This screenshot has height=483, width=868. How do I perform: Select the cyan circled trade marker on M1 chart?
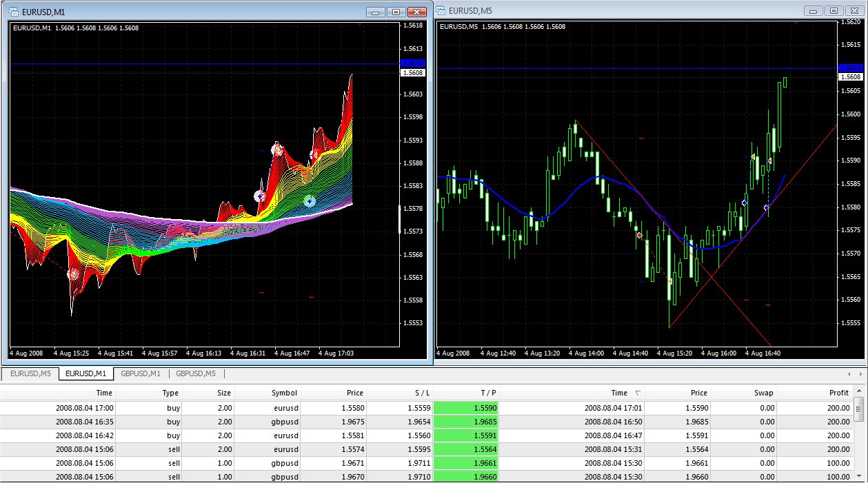pos(310,201)
